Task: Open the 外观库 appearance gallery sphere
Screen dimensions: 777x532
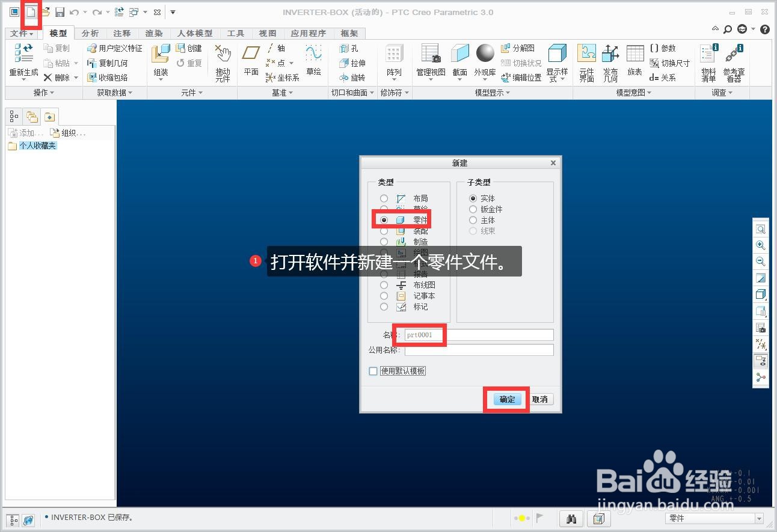Action: (x=485, y=54)
